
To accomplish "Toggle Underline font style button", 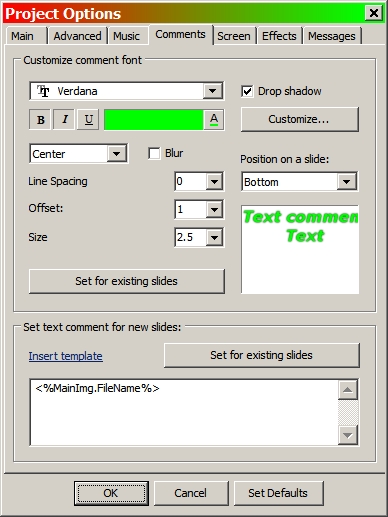I will coord(88,119).
